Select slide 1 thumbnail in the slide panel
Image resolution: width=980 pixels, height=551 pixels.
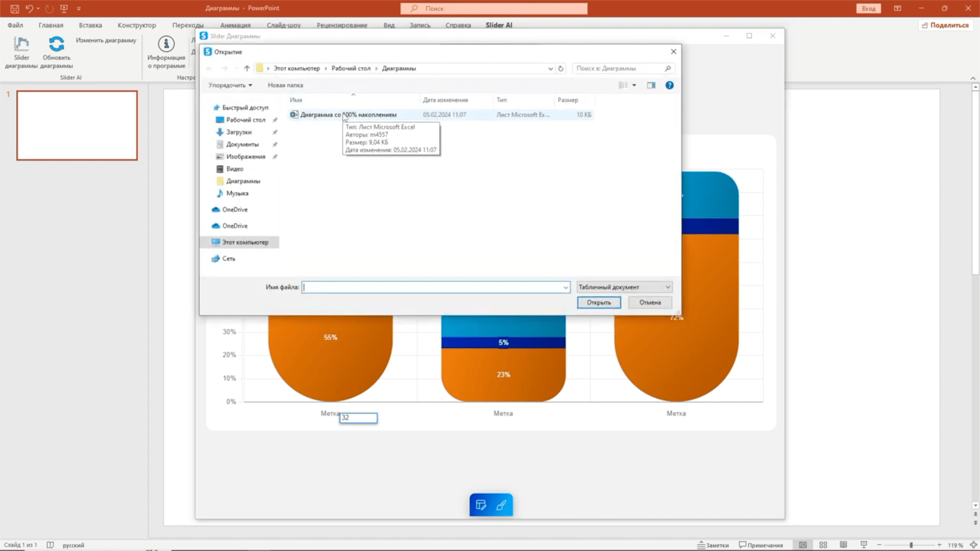tap(77, 126)
